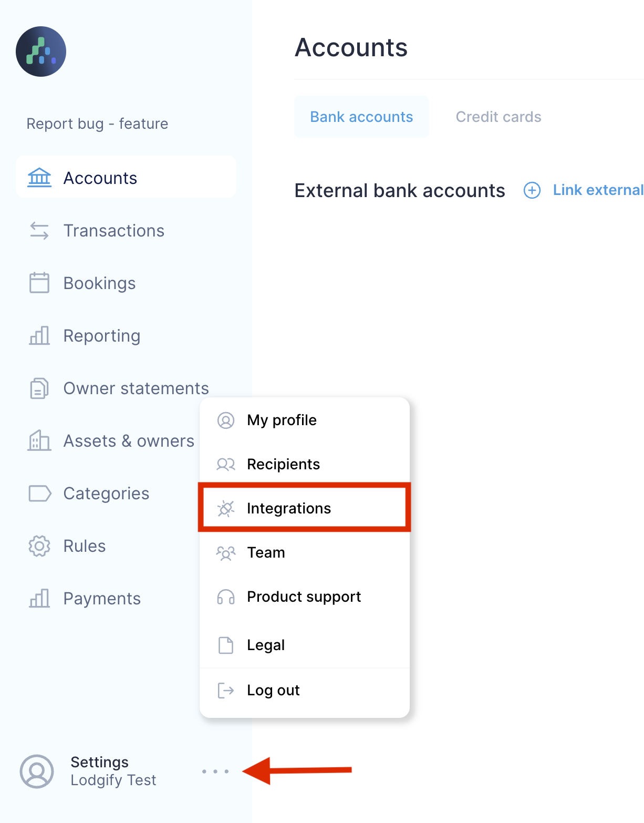Go to Reporting in the sidebar
Viewport: 644px width, 823px height.
101,336
